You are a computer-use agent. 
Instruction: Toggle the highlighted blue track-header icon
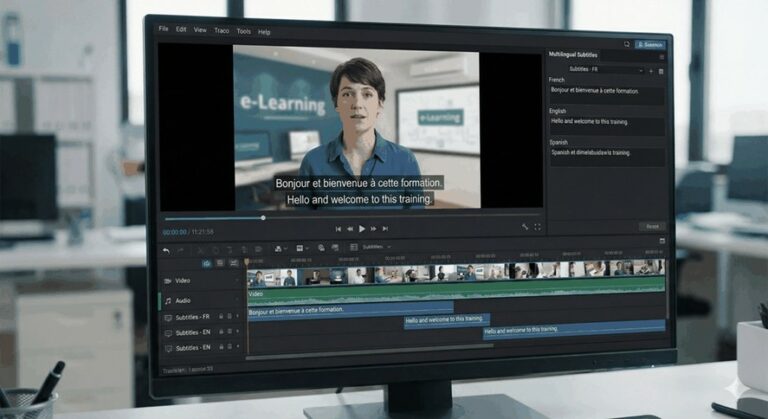tap(207, 263)
